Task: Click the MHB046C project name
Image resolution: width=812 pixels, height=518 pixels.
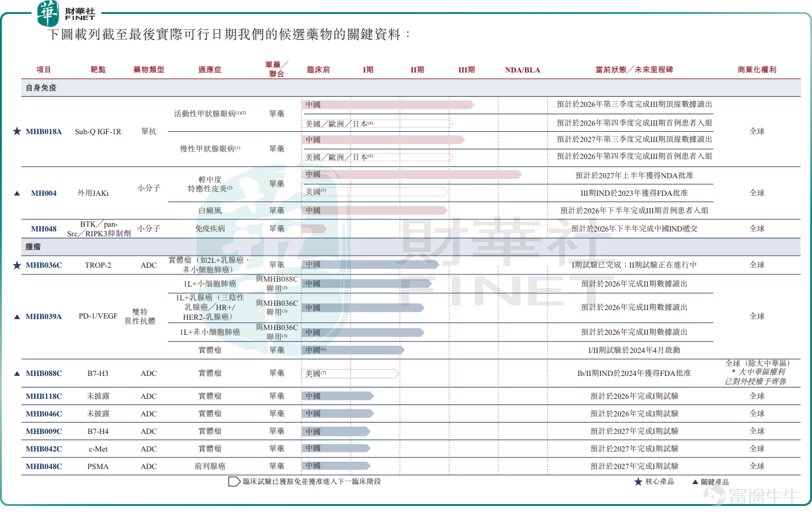Action: pos(44,414)
